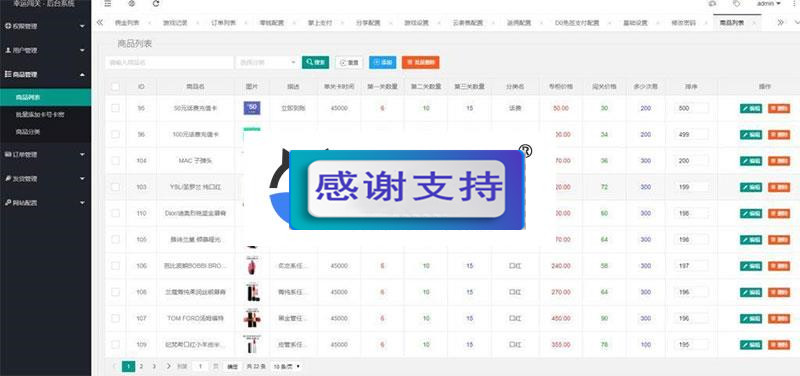Switch to the 订单列表 tab

223,23
